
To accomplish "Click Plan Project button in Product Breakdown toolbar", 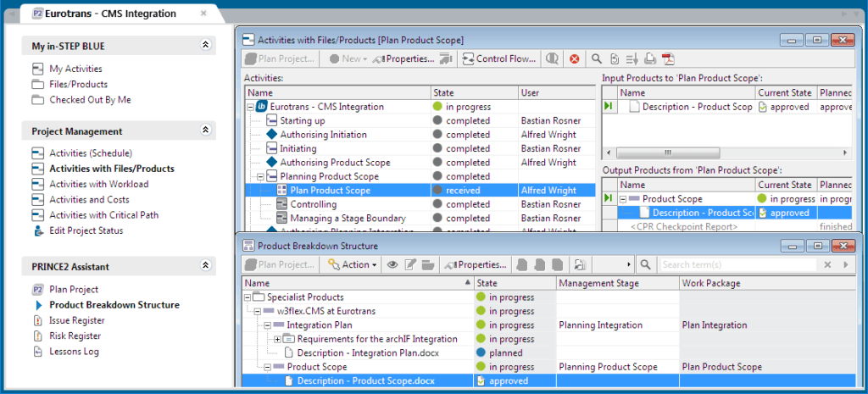I will tap(280, 264).
